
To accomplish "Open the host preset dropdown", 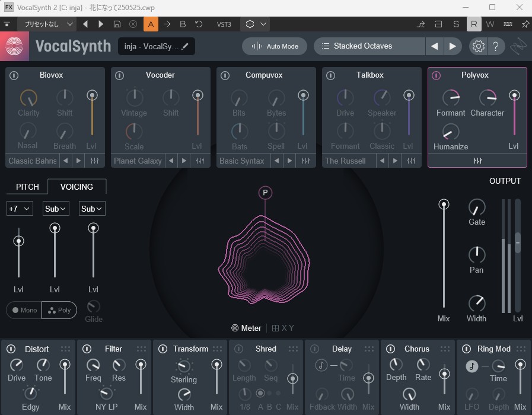I will 46,24.
